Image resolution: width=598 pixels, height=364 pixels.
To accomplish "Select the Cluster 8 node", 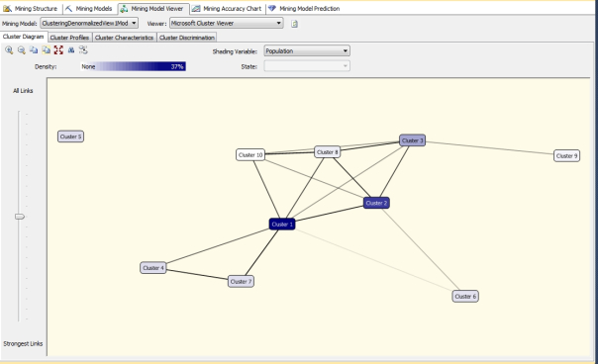I will pyautogui.click(x=328, y=151).
